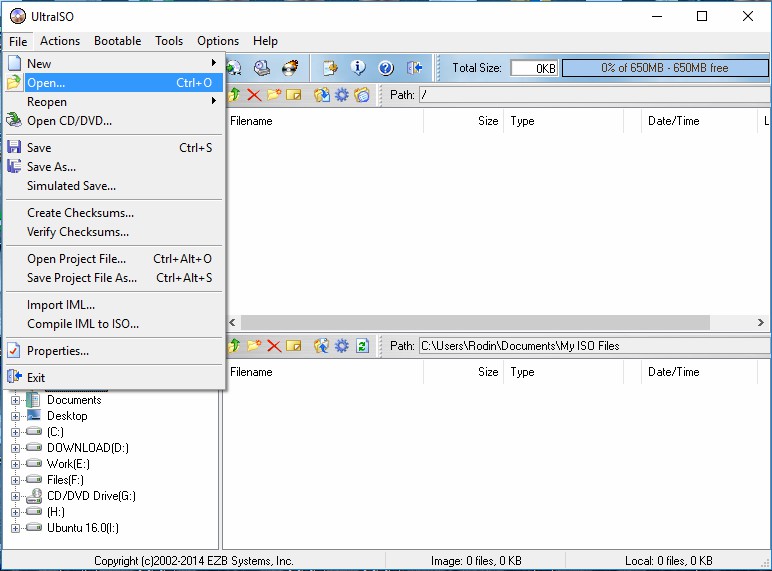The image size is (772, 571).
Task: Click New Folder icon in image toolbar
Action: click(x=274, y=95)
